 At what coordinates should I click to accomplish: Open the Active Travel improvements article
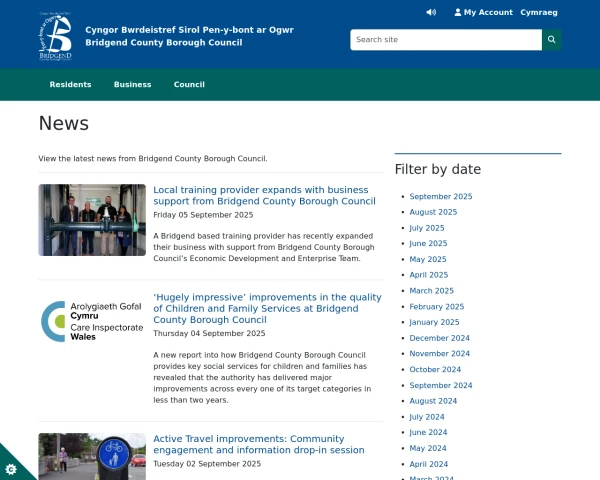pyautogui.click(x=259, y=444)
